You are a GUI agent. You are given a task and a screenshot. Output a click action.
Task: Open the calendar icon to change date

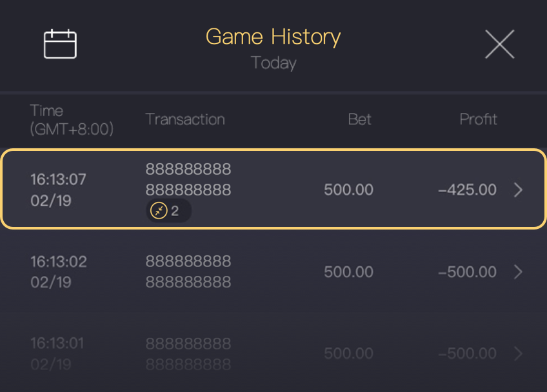point(60,44)
